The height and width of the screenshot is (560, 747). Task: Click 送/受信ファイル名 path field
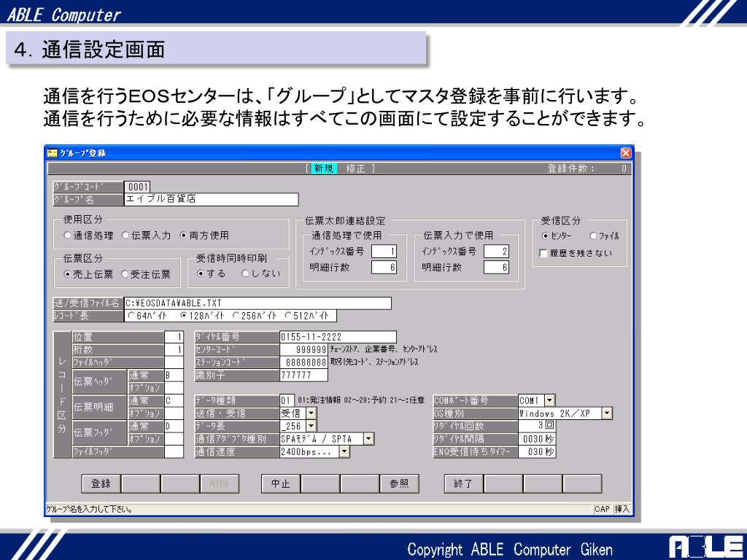point(258,303)
